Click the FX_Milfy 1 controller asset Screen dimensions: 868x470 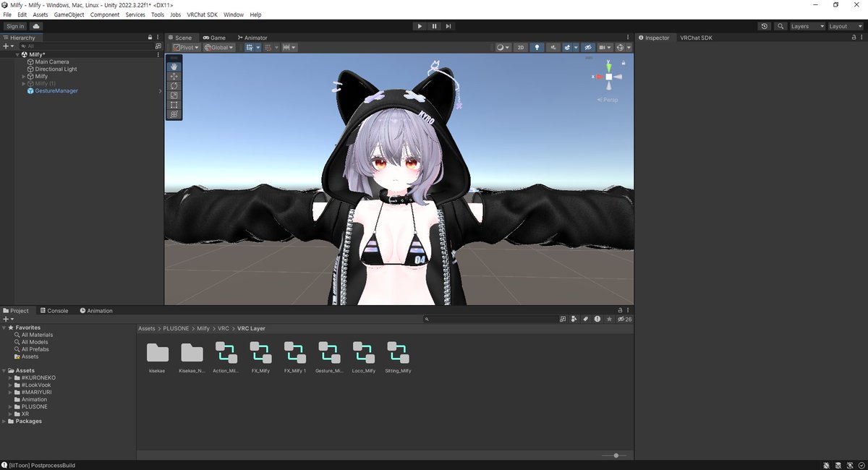click(295, 357)
